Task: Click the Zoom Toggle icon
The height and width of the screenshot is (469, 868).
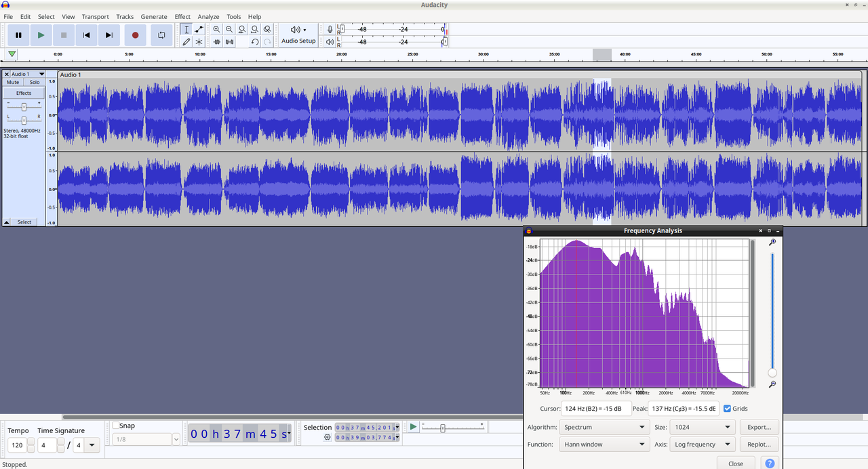Action: coord(267,29)
